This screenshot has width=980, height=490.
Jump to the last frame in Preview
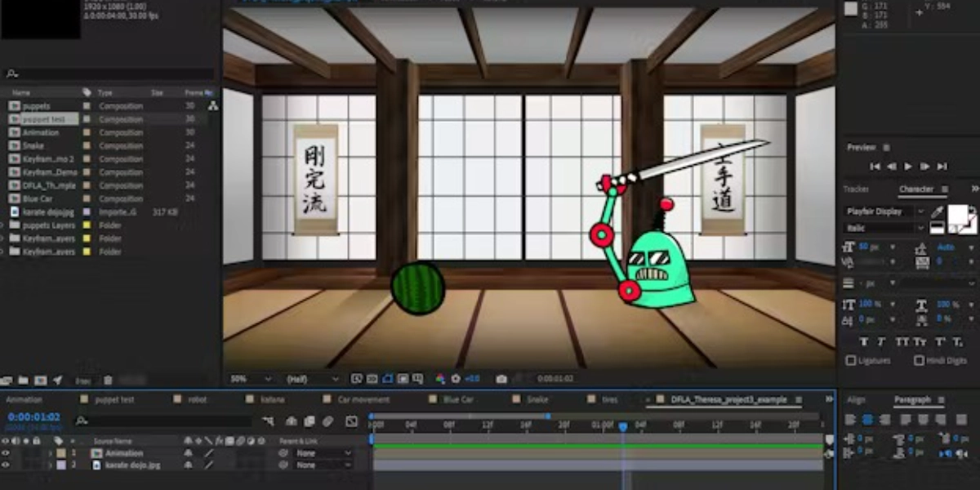(942, 167)
